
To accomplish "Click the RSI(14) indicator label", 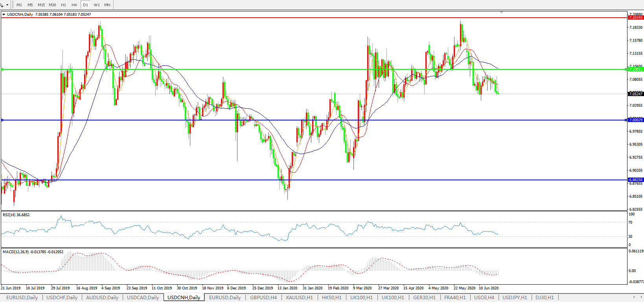I will point(16,215).
